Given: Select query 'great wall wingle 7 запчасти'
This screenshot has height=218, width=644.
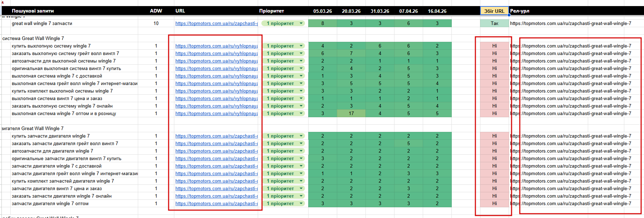Looking at the screenshot, I should [x=42, y=23].
